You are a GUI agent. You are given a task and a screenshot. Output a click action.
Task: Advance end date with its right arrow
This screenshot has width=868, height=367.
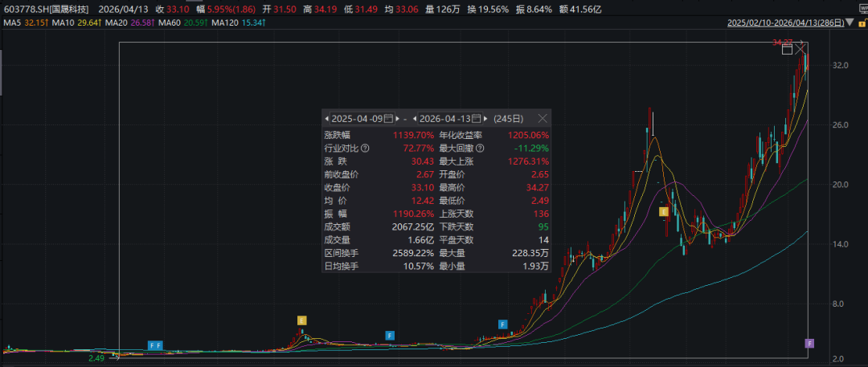point(487,118)
